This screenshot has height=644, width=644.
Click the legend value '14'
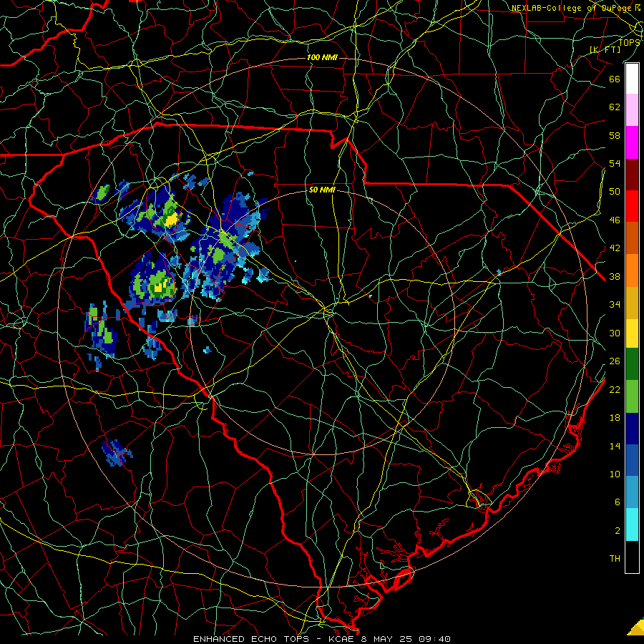pos(615,446)
